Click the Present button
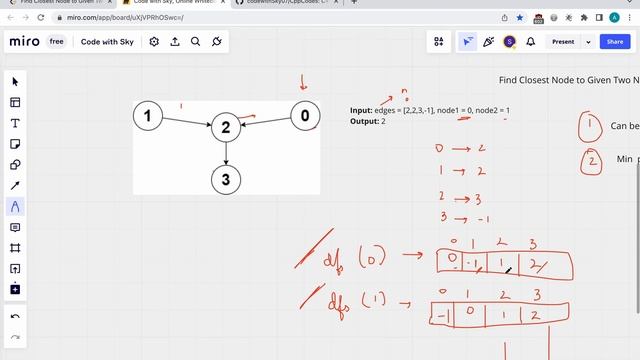This screenshot has width=640, height=360. [x=563, y=42]
